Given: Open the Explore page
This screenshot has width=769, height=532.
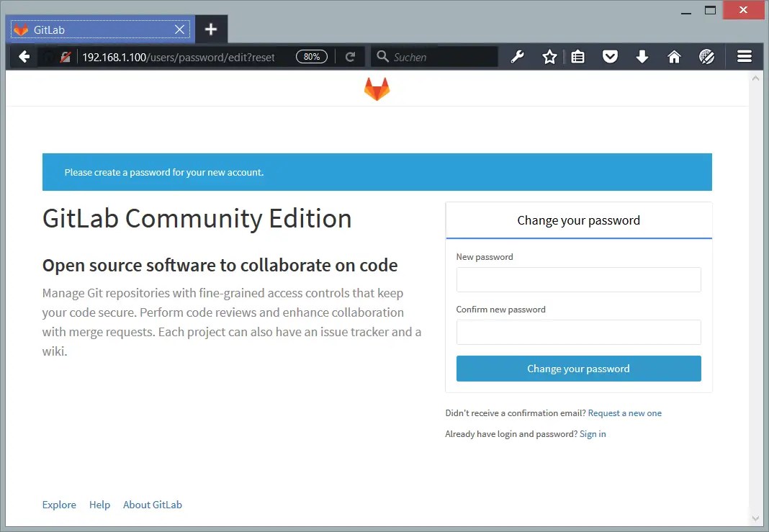Looking at the screenshot, I should 59,505.
